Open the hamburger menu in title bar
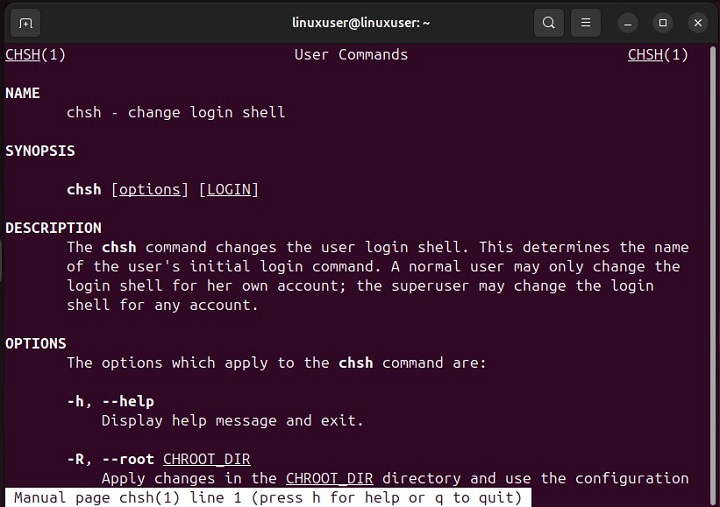Screen dimensions: 720x507 (x=587, y=22)
